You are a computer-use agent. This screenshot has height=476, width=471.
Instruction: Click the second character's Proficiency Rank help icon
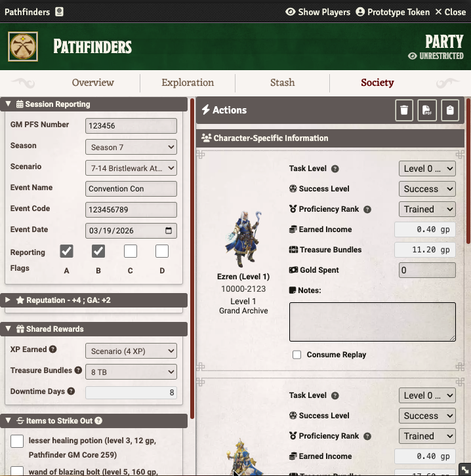(367, 436)
